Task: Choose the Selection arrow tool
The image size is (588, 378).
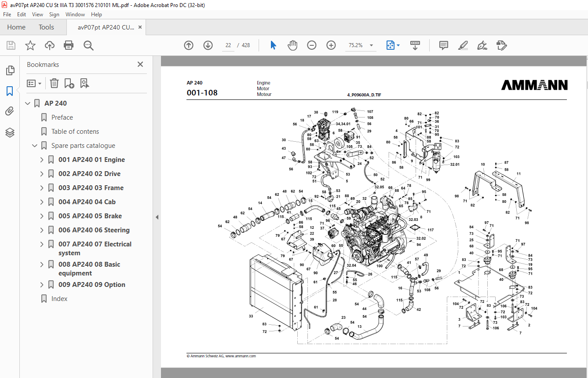Action: 273,45
